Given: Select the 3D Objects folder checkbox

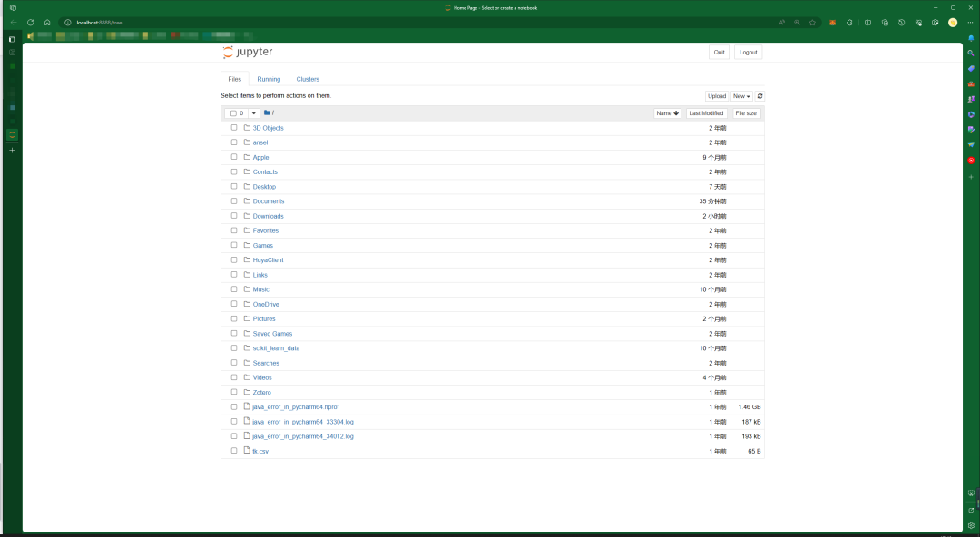Looking at the screenshot, I should pos(234,128).
